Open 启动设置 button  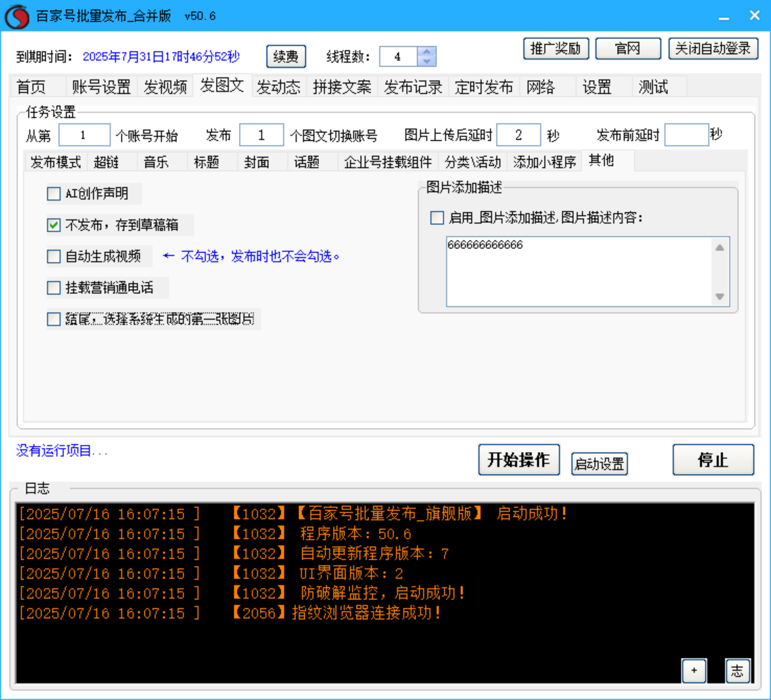(x=600, y=464)
